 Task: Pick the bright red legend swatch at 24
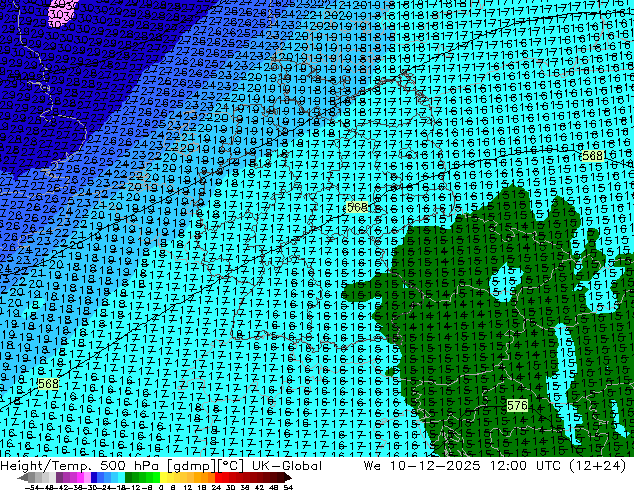click(218, 477)
